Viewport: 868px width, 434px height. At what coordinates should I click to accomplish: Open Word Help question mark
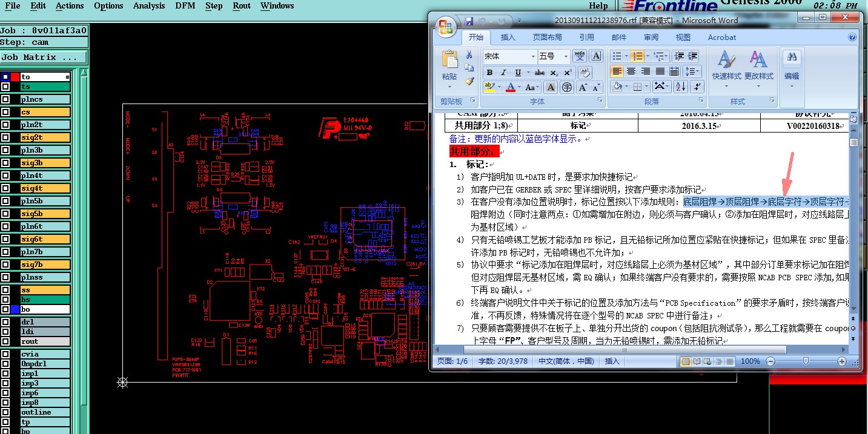tap(852, 37)
